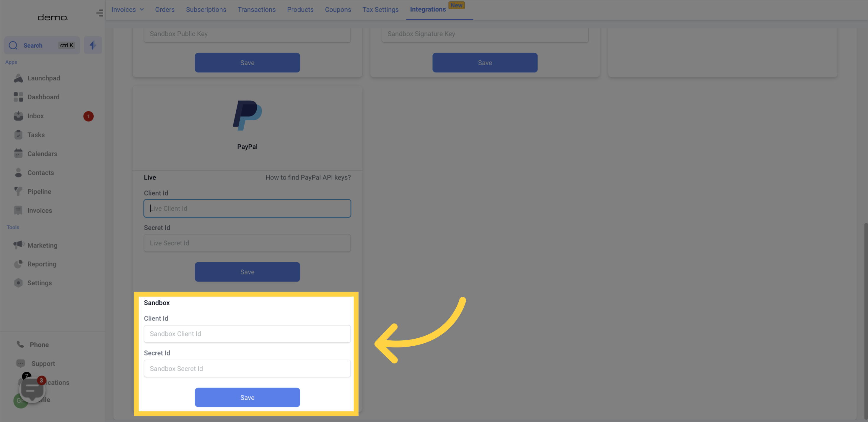Click the lightning bolt quick action icon
This screenshot has width=868, height=422.
pyautogui.click(x=92, y=45)
